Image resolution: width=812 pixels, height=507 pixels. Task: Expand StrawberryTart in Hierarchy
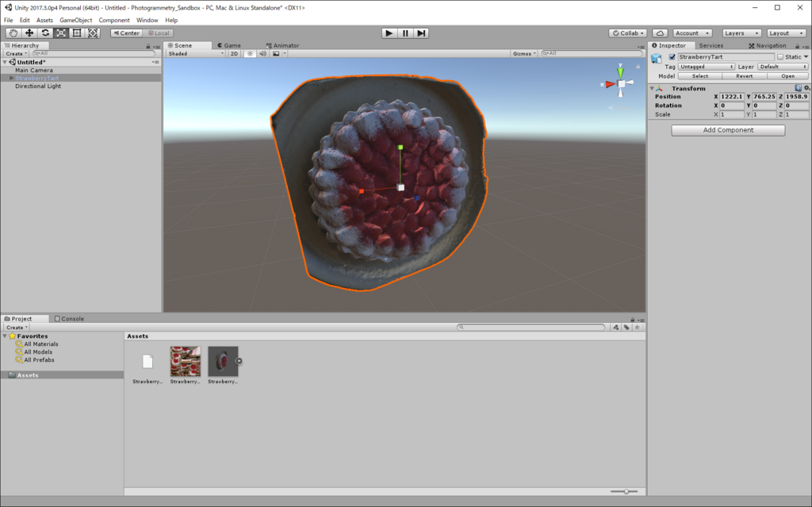(11, 79)
